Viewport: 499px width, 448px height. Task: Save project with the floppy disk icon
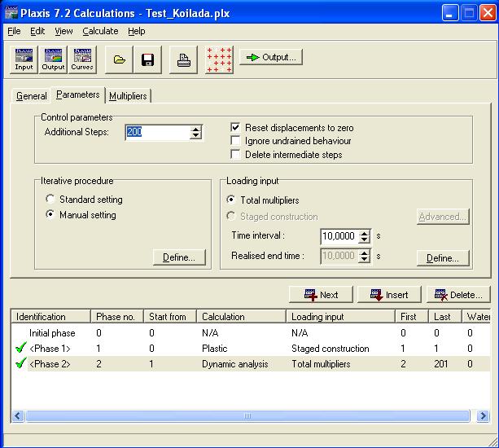(147, 59)
